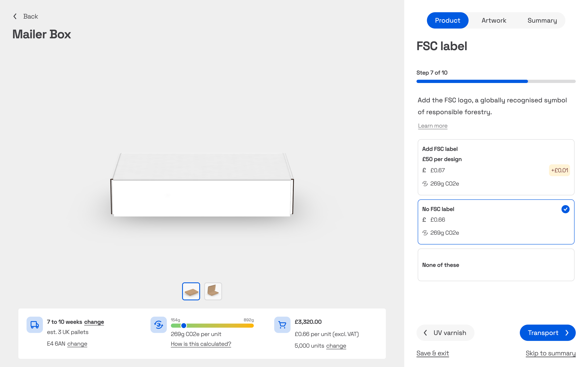Show the open mailer box thumbnail

[x=213, y=291]
